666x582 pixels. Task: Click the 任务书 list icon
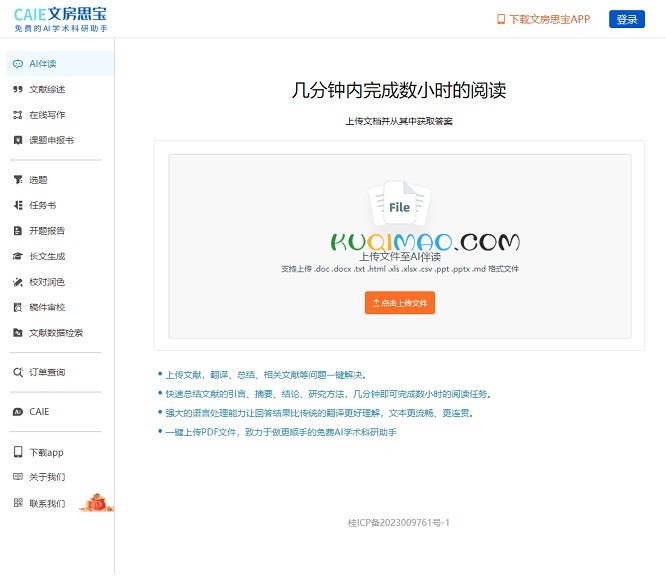(17, 205)
